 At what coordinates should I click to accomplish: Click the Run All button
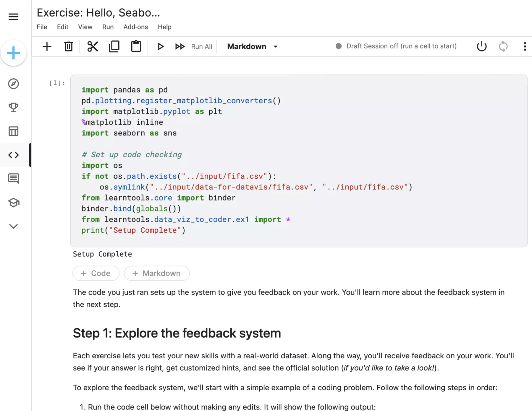point(194,46)
